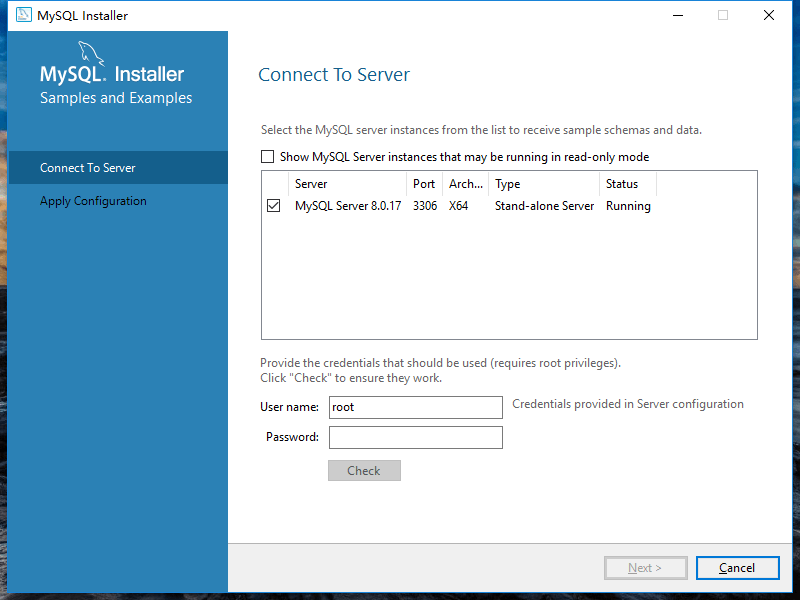
Task: Click the Credentials provided in Server configuration note
Action: coord(628,404)
